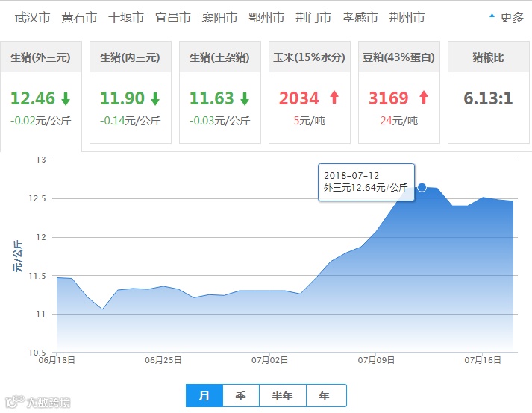Click the 24元/吨 change text
This screenshot has height=413, width=532.
(x=399, y=121)
